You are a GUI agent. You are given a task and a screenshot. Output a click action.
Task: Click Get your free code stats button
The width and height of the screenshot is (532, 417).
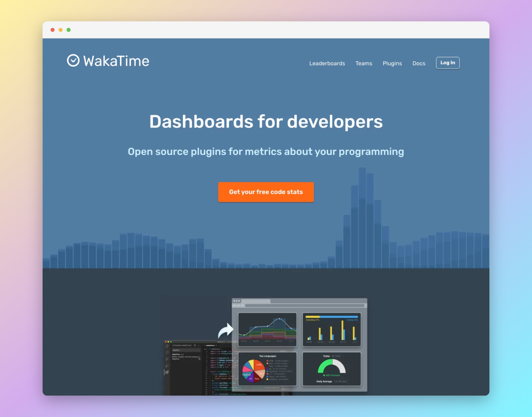coord(266,192)
